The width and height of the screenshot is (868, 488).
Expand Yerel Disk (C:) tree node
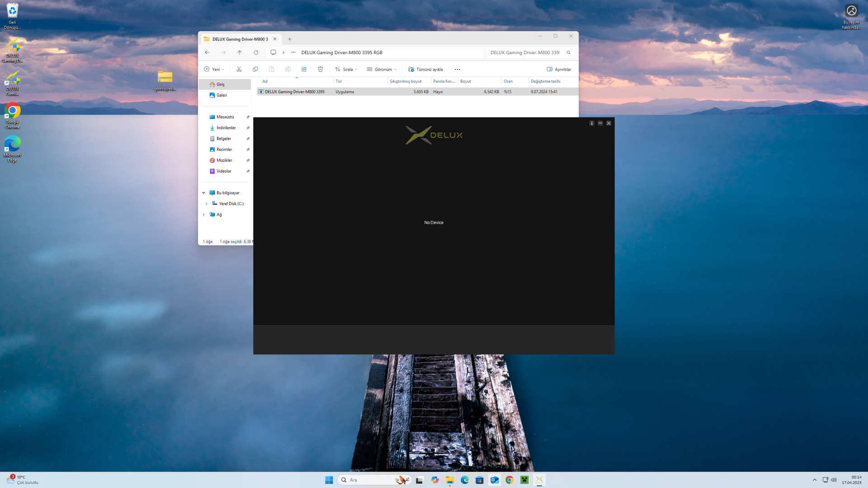(x=206, y=204)
